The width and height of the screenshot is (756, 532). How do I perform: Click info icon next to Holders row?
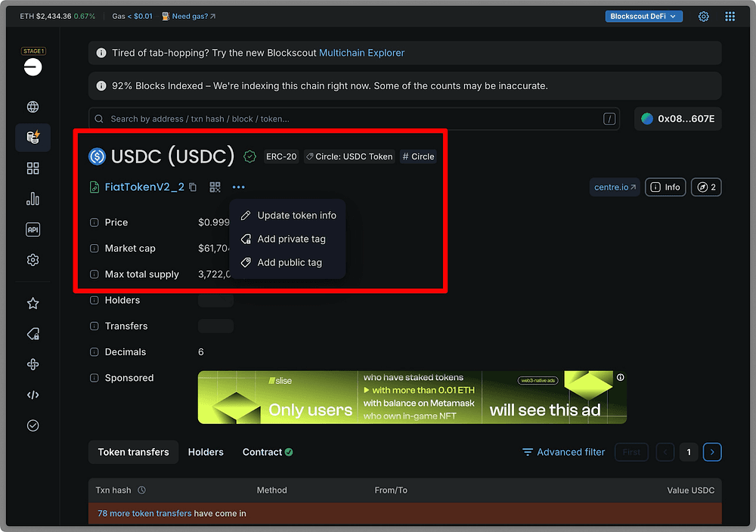tap(94, 300)
